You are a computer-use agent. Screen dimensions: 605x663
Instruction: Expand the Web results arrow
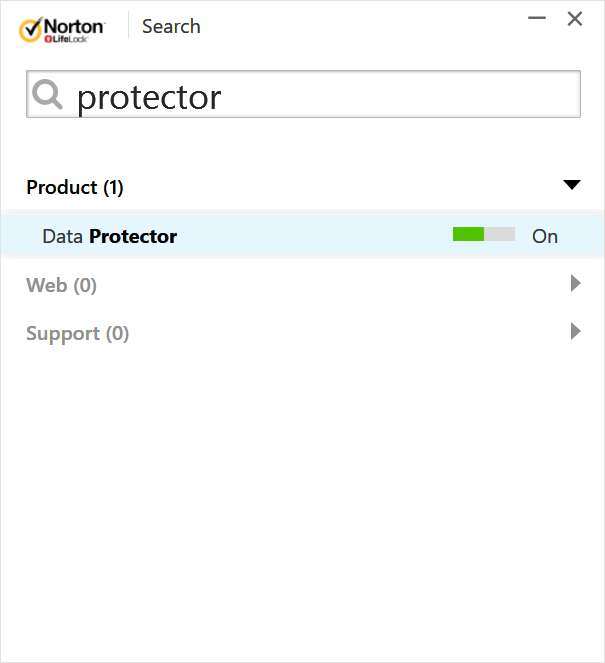575,284
